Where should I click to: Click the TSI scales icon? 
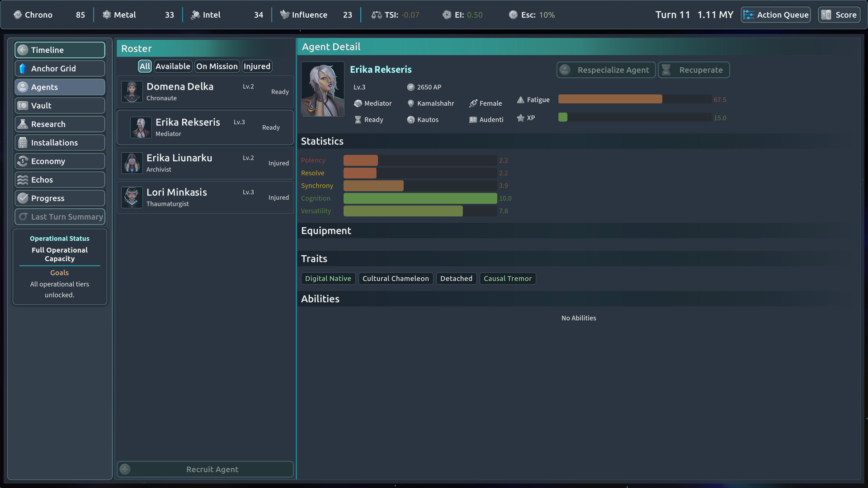click(377, 15)
